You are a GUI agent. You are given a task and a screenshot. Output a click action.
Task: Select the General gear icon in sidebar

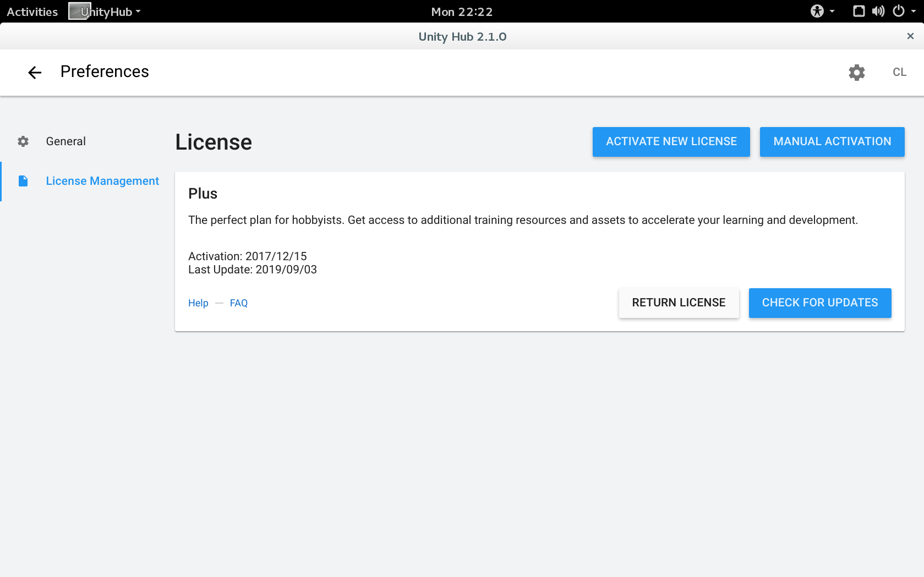pos(23,141)
